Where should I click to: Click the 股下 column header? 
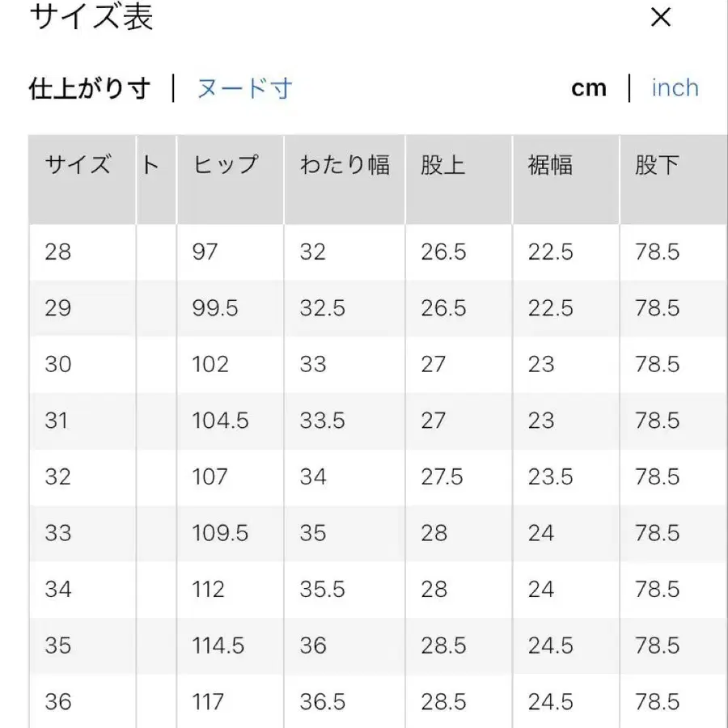point(655,164)
